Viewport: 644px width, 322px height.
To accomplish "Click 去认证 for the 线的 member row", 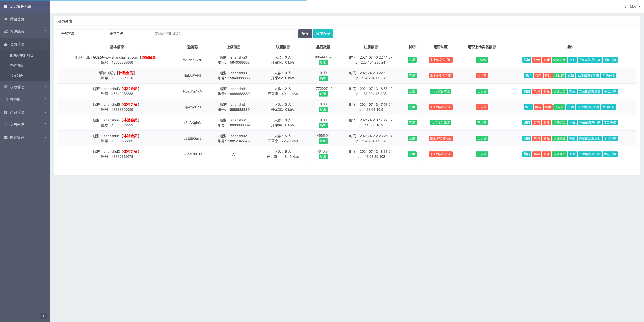I will pos(559,76).
